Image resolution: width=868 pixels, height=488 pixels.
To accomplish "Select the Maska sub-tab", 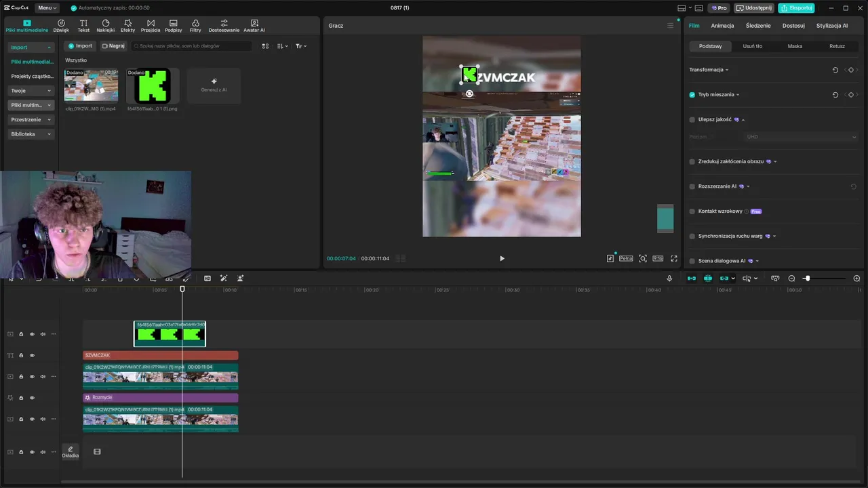I will 795,46.
